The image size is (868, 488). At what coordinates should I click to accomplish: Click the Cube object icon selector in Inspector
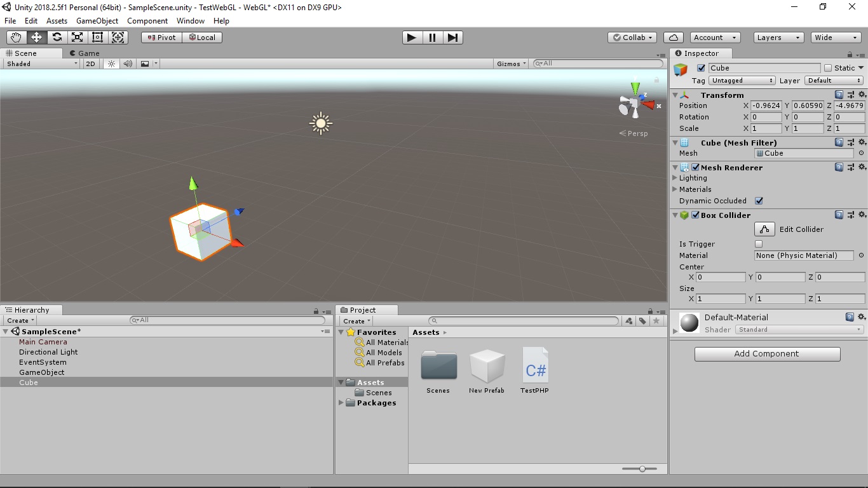(681, 69)
